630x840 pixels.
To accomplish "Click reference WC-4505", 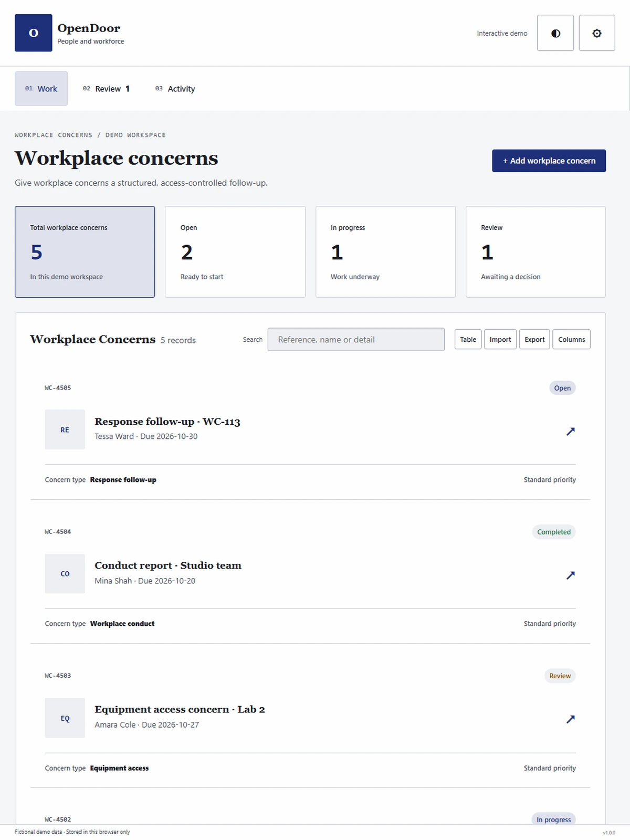I will 58,388.
